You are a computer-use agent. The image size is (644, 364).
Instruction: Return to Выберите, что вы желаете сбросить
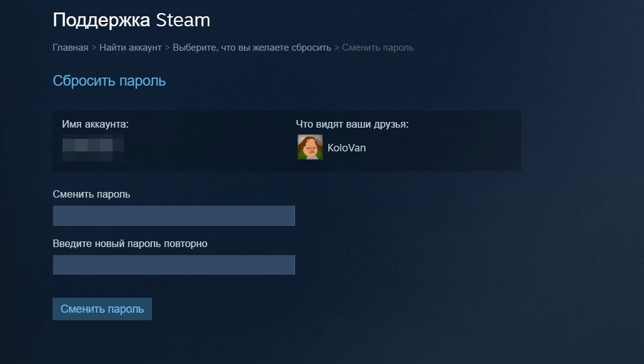coord(252,48)
